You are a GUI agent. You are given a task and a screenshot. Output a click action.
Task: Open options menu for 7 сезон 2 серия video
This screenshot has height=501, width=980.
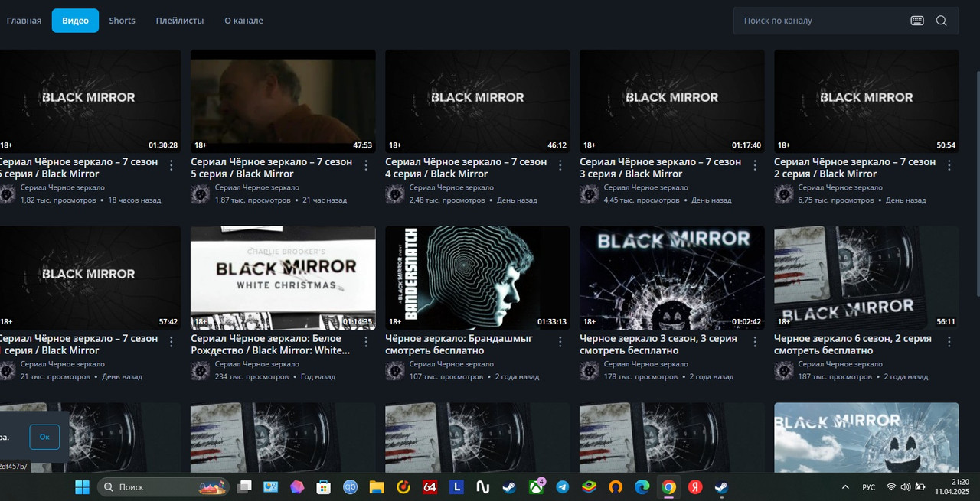pos(949,165)
